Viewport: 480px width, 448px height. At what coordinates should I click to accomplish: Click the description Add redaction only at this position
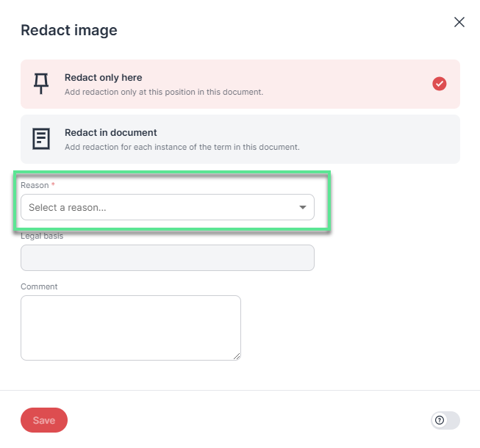pos(164,92)
